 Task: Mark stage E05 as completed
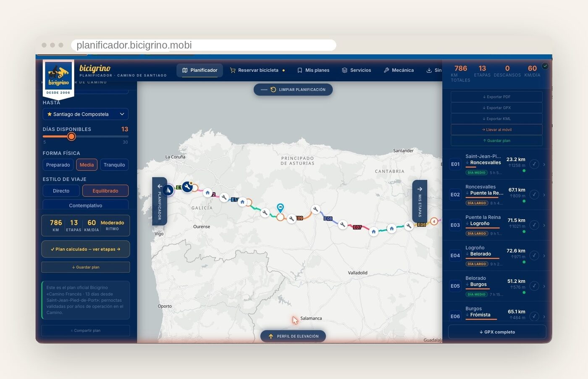pos(534,286)
